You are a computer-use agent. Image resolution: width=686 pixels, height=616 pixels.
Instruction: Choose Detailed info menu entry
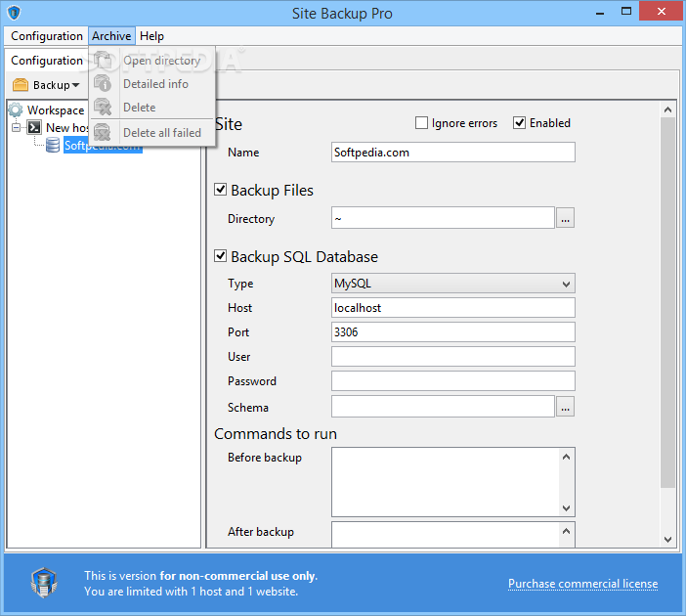point(151,83)
